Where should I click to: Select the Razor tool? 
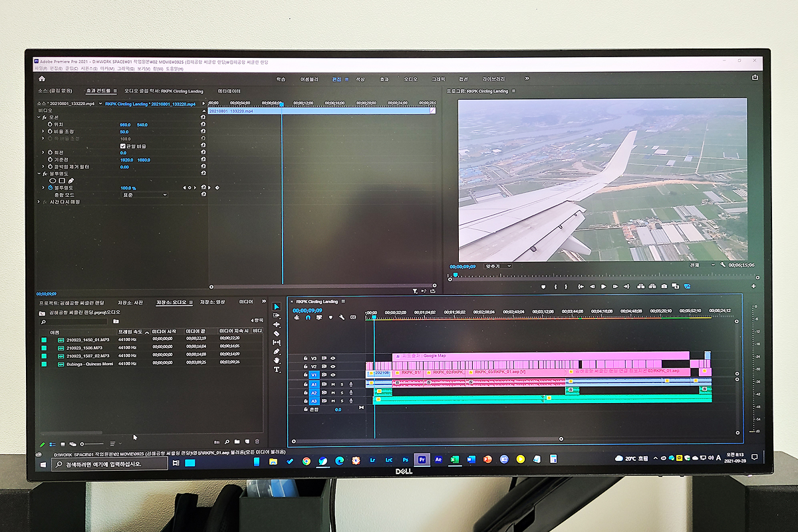click(277, 333)
